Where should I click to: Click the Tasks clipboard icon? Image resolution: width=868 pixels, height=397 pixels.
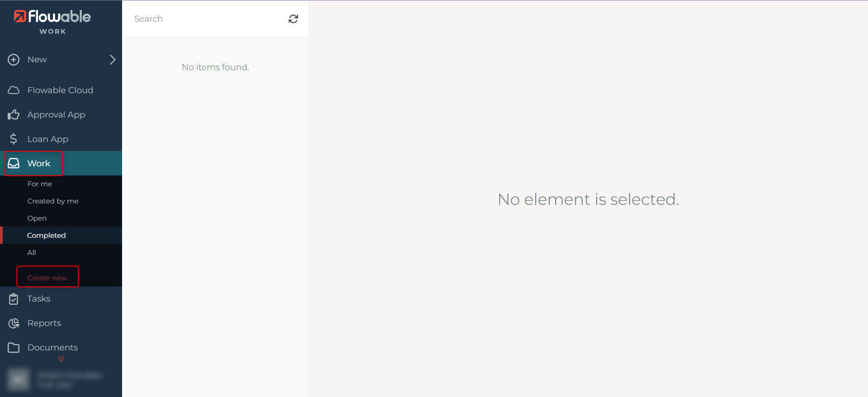[x=14, y=299]
